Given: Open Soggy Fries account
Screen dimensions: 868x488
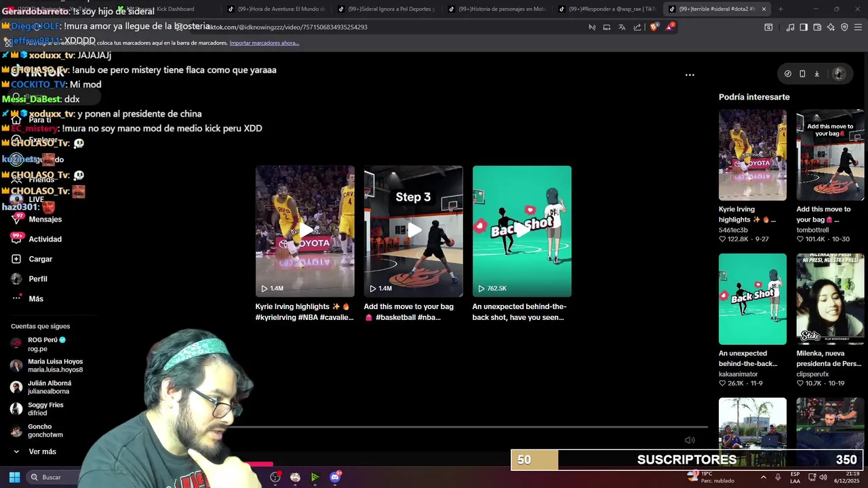Looking at the screenshot, I should 37,409.
